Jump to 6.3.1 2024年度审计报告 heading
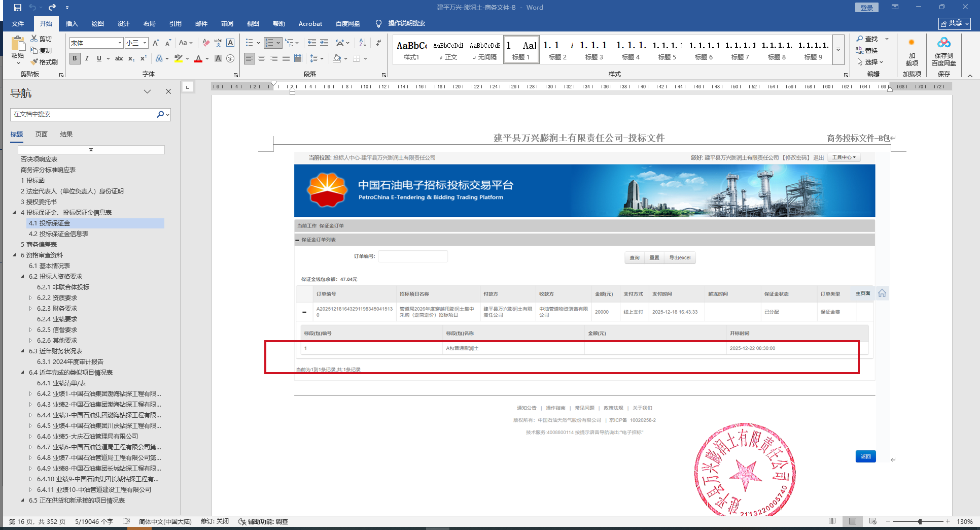The image size is (980, 530). pyautogui.click(x=70, y=362)
